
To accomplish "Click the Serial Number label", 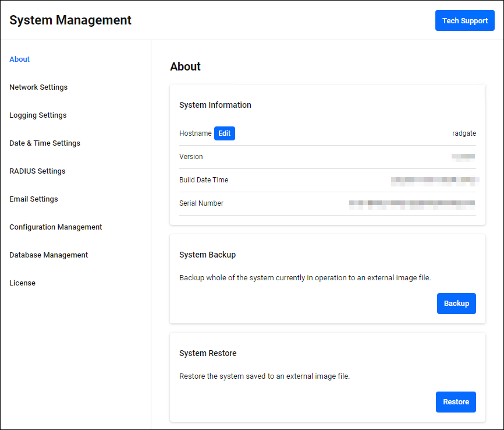I will pos(201,203).
